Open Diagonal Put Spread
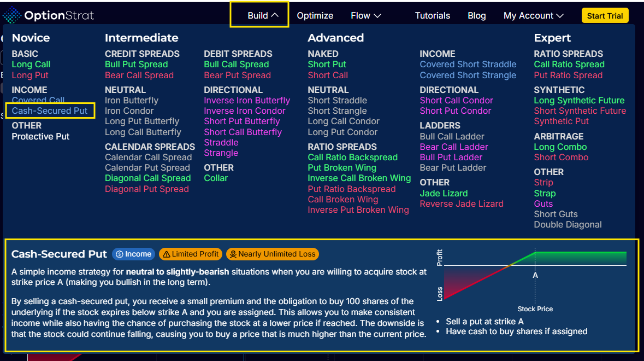This screenshot has height=361, width=644. (x=147, y=189)
